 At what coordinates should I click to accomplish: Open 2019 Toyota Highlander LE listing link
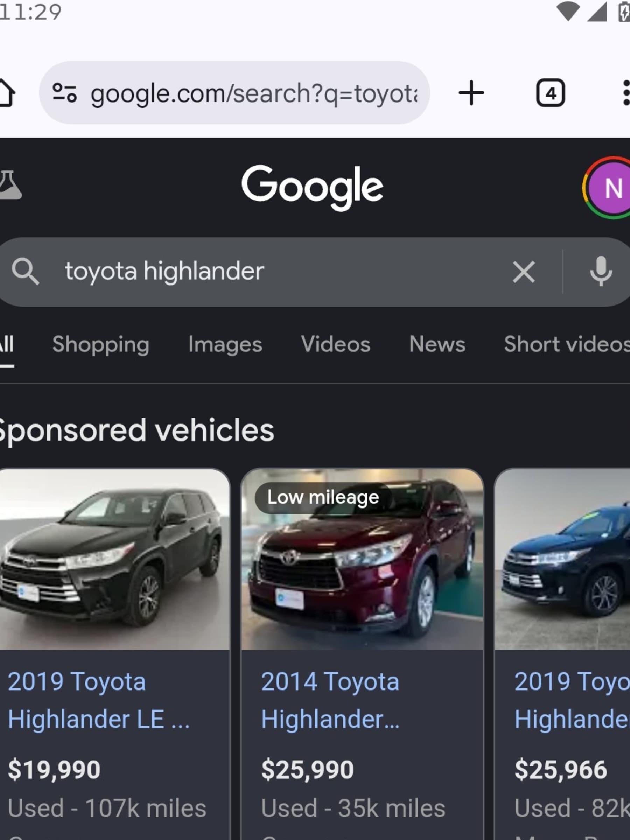pyautogui.click(x=99, y=700)
